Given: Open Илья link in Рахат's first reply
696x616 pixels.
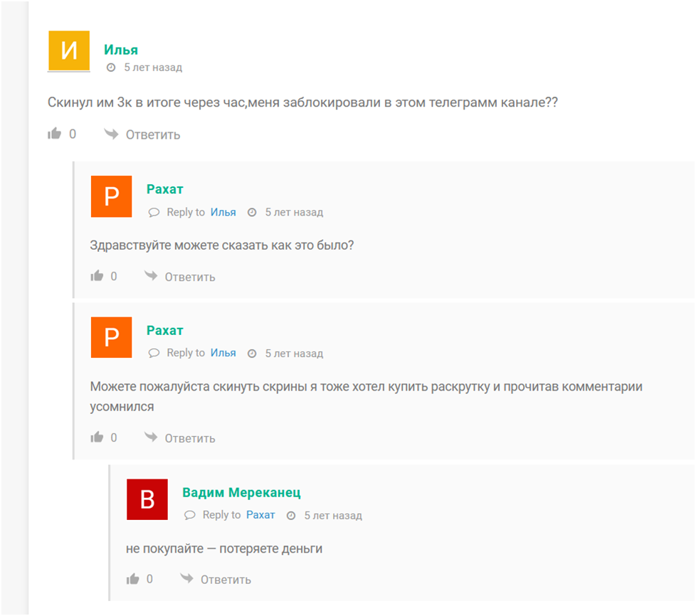Looking at the screenshot, I should [223, 212].
